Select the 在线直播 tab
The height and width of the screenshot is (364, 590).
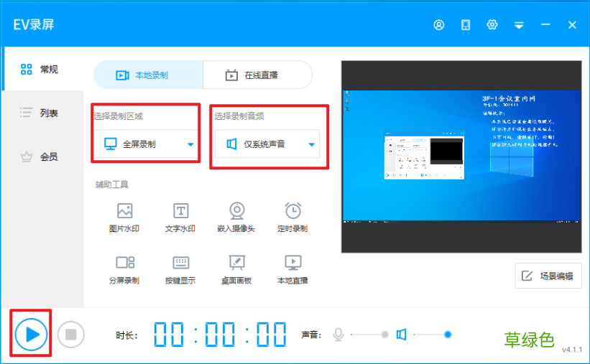tap(258, 75)
